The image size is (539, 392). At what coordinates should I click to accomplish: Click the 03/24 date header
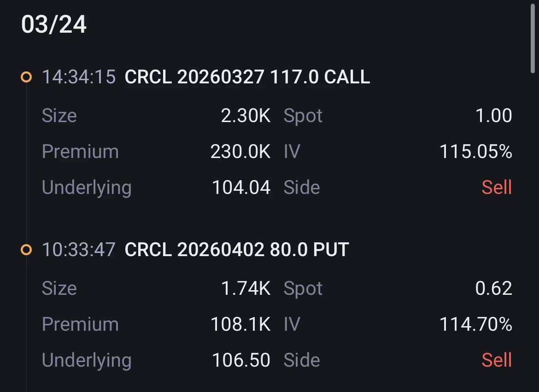(x=54, y=25)
